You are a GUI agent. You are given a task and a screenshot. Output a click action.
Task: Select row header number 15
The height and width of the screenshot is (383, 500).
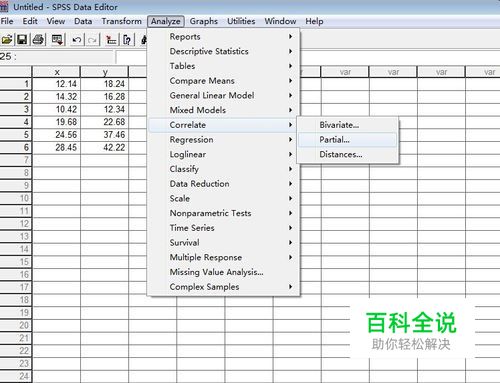16,262
